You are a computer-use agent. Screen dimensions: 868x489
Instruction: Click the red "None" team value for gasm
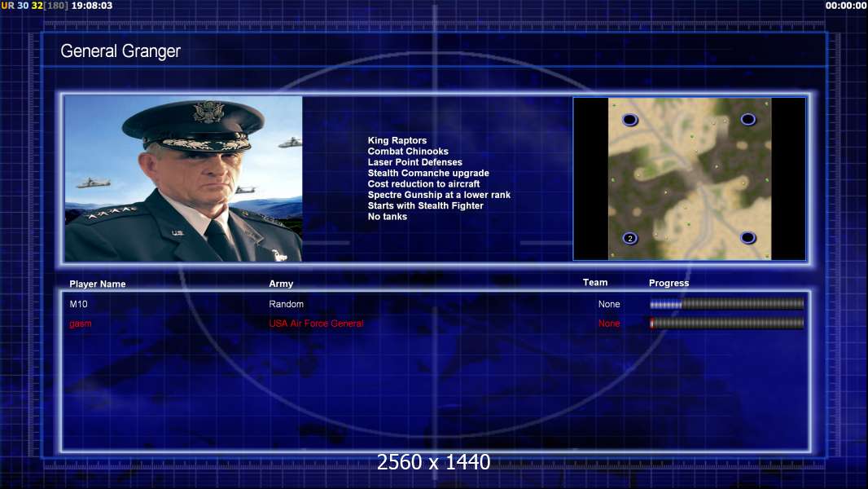point(609,324)
